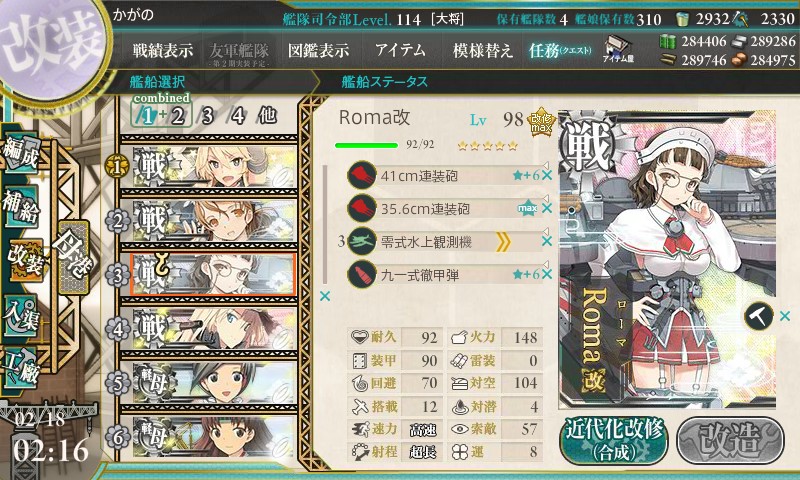Image resolution: width=800 pixels, height=480 pixels.
Task: Remove the 41cm連装砲 equipment
Action: (547, 176)
